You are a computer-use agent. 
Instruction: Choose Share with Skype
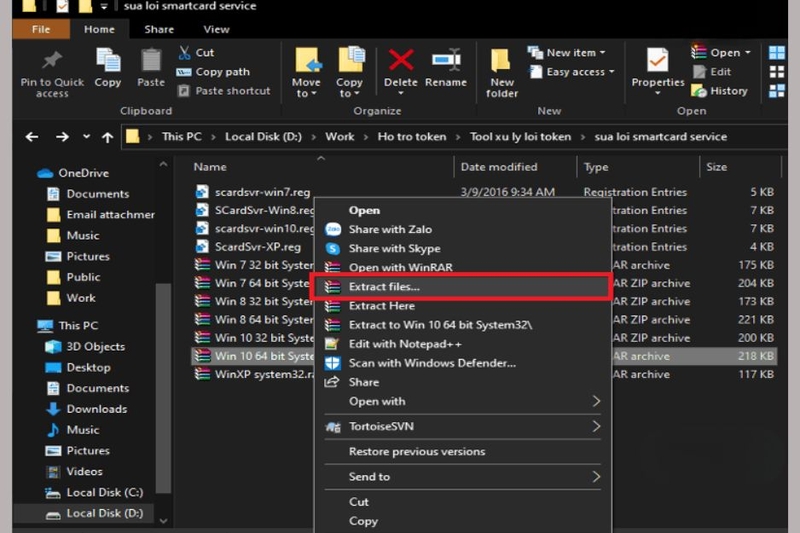pos(463,248)
